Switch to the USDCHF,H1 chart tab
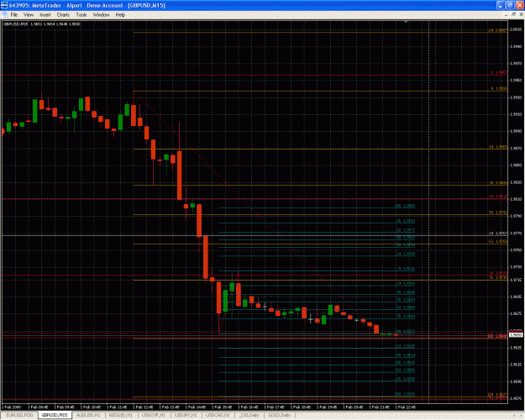The image size is (525, 420). [x=154, y=415]
